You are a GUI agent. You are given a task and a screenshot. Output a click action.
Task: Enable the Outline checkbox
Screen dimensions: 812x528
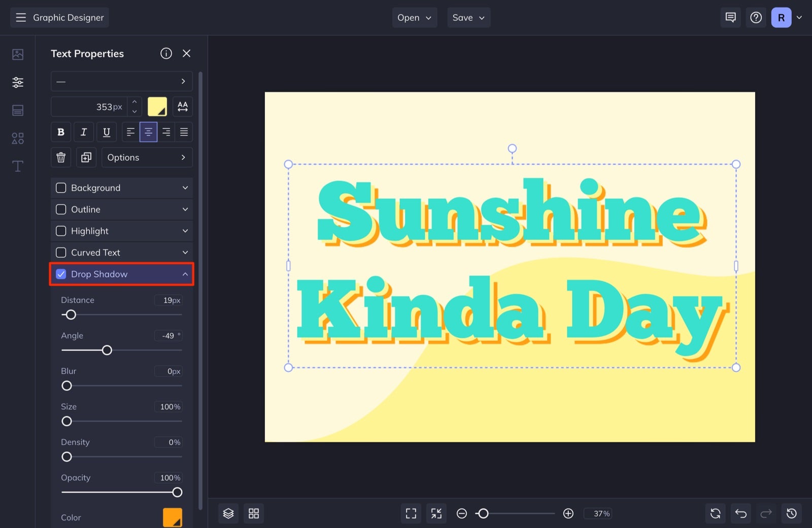click(x=61, y=209)
